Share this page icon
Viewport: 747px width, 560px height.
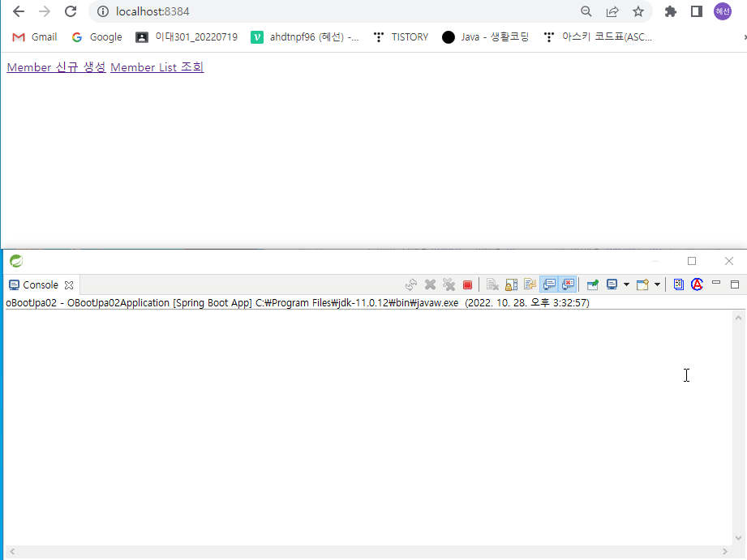(x=612, y=11)
